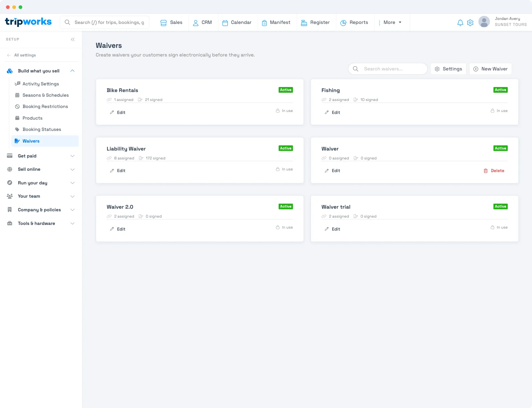Click the tripworks logo
Viewport: 532px width, 408px height.
tap(28, 22)
